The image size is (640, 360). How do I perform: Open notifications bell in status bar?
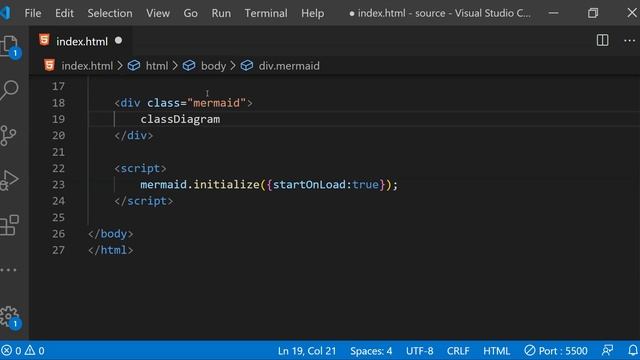pyautogui.click(x=633, y=351)
